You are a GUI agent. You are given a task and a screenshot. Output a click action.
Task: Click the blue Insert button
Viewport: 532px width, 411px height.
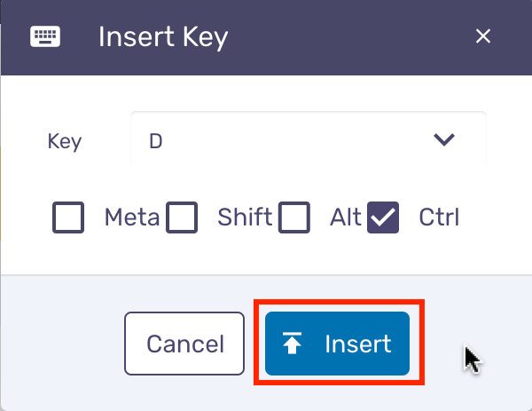[337, 344]
